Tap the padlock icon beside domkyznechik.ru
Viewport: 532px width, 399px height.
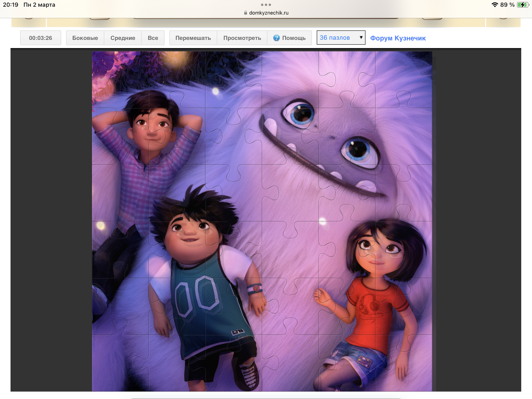[245, 13]
